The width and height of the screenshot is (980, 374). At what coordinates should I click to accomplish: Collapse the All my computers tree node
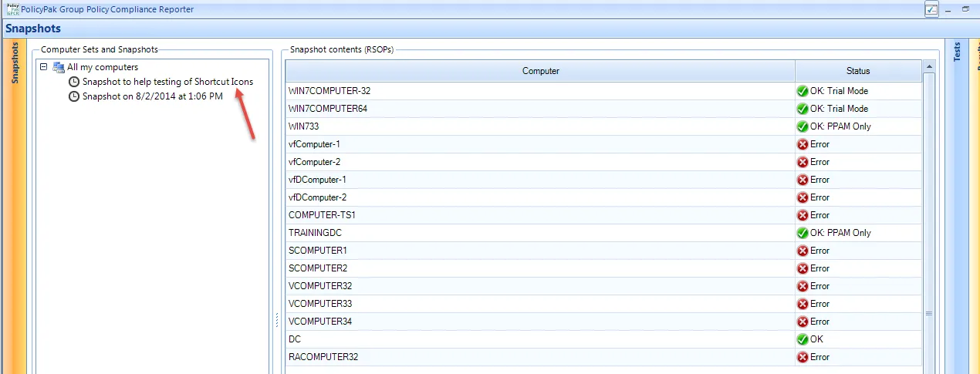click(44, 67)
